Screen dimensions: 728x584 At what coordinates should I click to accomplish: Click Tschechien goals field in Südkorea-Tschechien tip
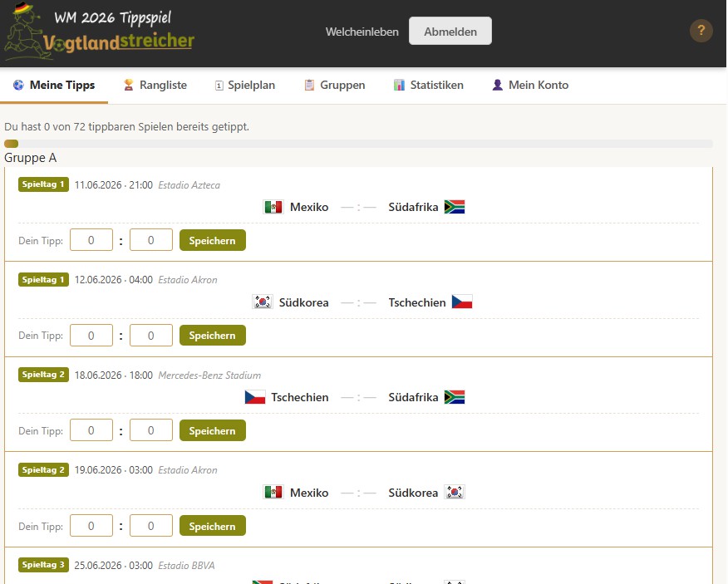pos(151,335)
